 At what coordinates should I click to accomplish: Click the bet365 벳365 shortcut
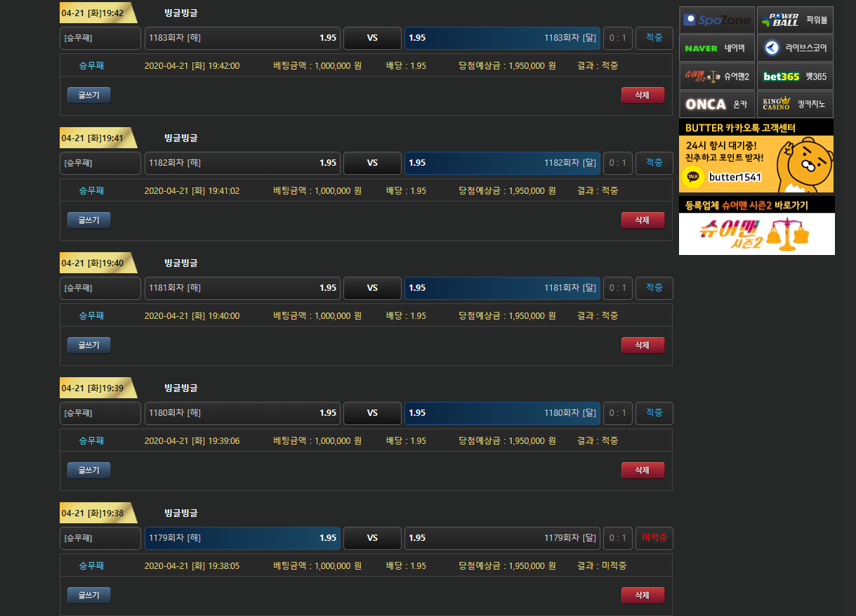795,76
